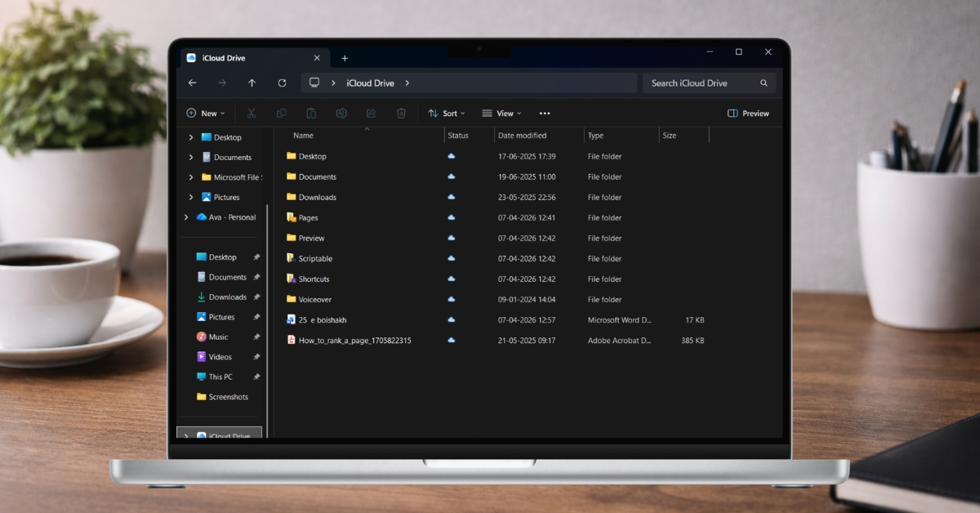Open the View dropdown menu
This screenshot has width=980, height=513.
501,113
